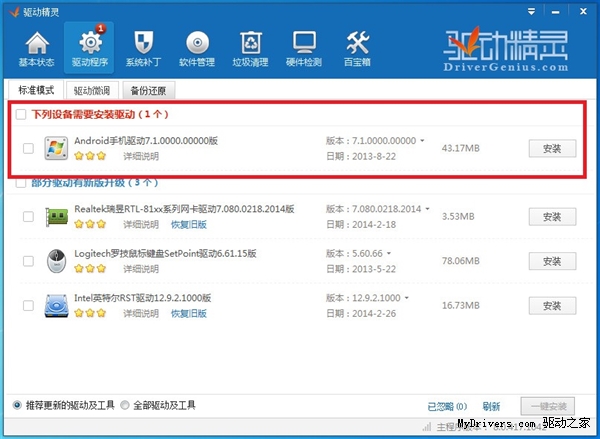Click the star rating for Realtek driver

[90, 224]
